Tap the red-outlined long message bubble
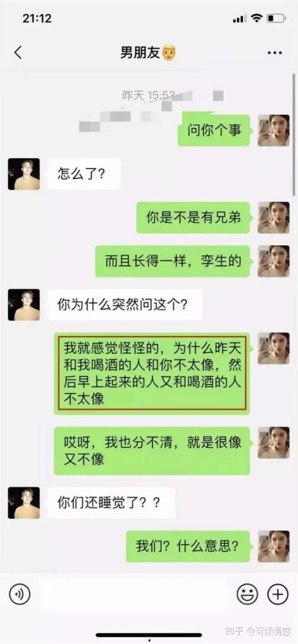The height and width of the screenshot is (644, 298). [x=152, y=373]
